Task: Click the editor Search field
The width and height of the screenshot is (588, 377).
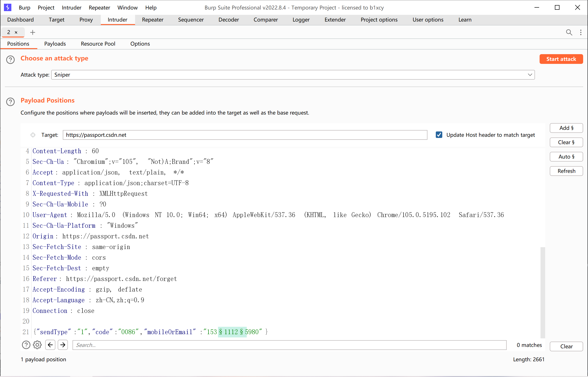Action: point(290,345)
